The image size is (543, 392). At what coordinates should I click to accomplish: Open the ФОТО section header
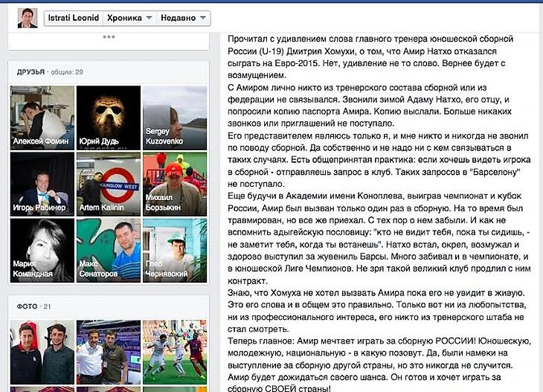[x=28, y=306]
